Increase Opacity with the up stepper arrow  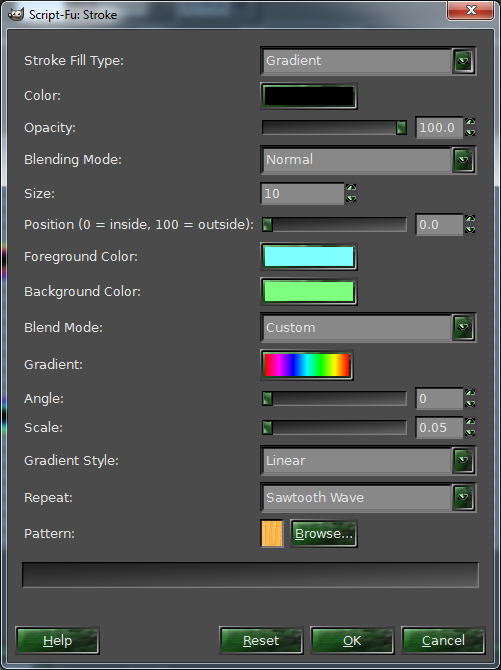click(x=470, y=122)
